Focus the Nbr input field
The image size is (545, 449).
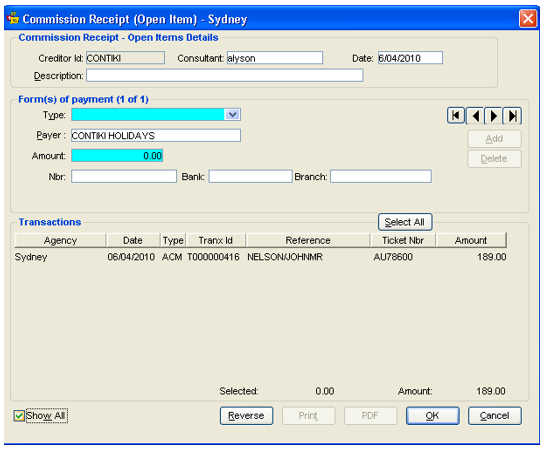(124, 176)
